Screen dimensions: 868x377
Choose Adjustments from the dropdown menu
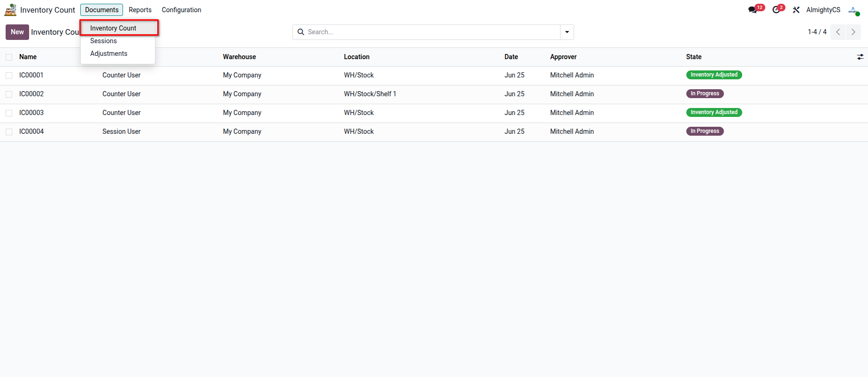[x=109, y=54]
